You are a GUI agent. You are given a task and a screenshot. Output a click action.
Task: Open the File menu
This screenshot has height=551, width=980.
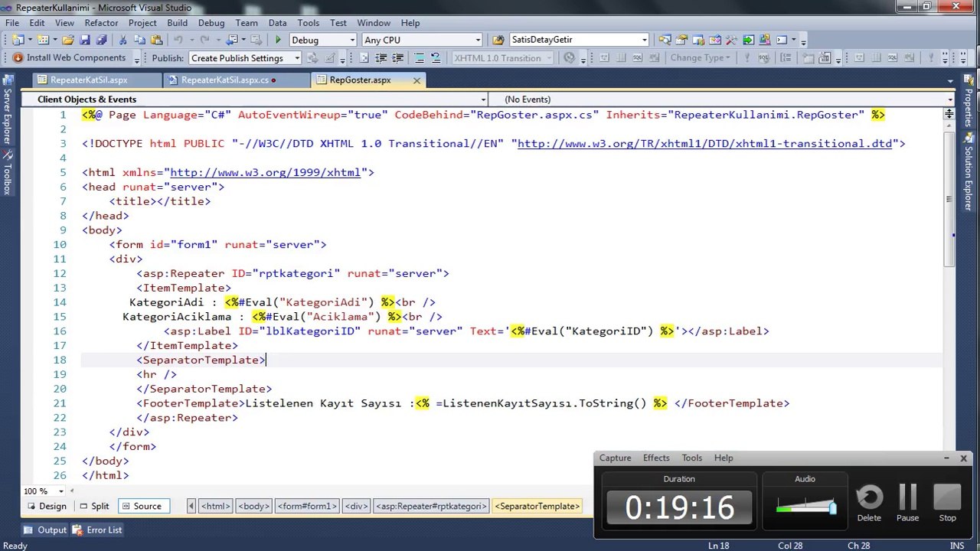pyautogui.click(x=12, y=23)
